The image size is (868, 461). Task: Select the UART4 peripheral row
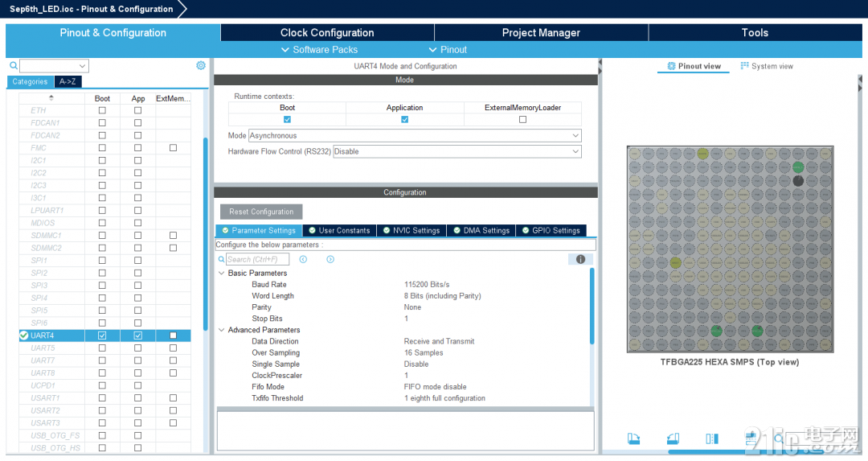[x=105, y=335]
